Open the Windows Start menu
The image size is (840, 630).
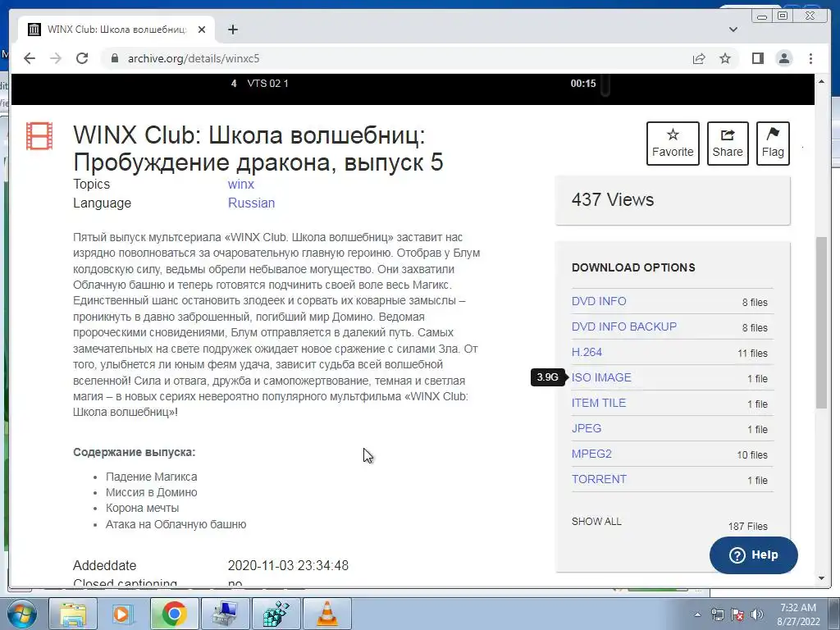(x=21, y=614)
